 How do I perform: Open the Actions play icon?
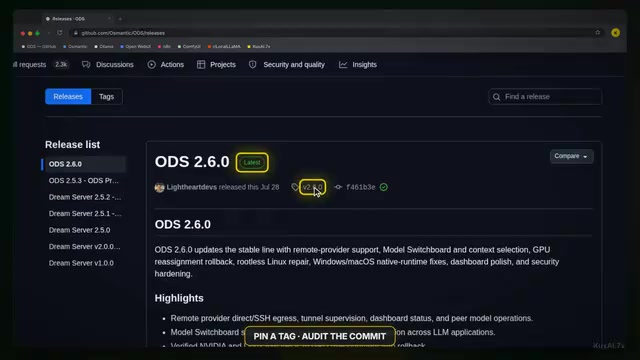(x=151, y=64)
